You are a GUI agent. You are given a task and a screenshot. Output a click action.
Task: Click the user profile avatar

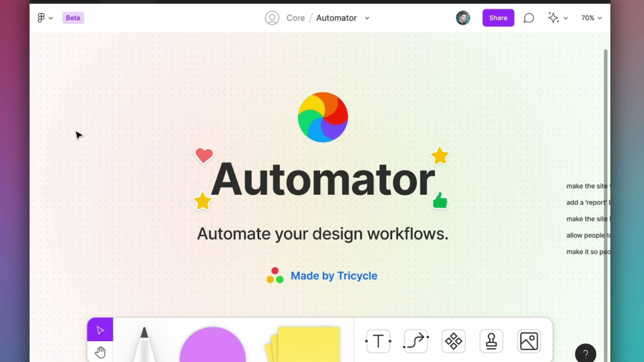click(463, 18)
